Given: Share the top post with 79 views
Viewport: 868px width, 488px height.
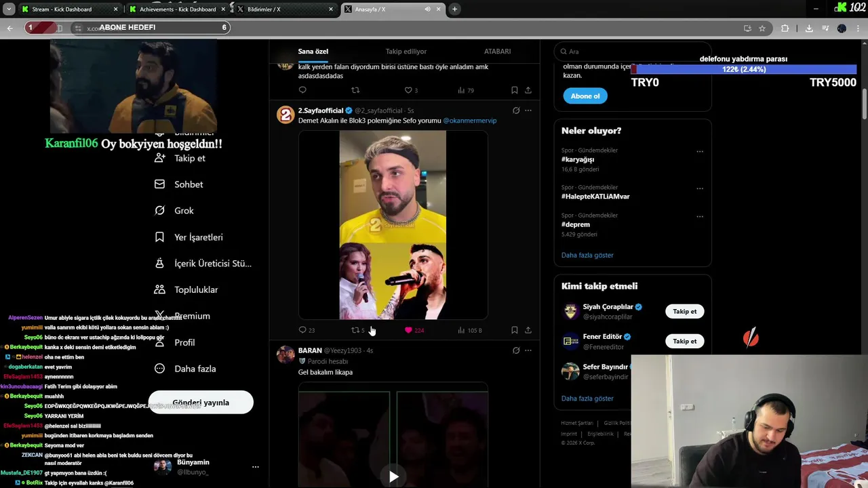Looking at the screenshot, I should (x=528, y=90).
